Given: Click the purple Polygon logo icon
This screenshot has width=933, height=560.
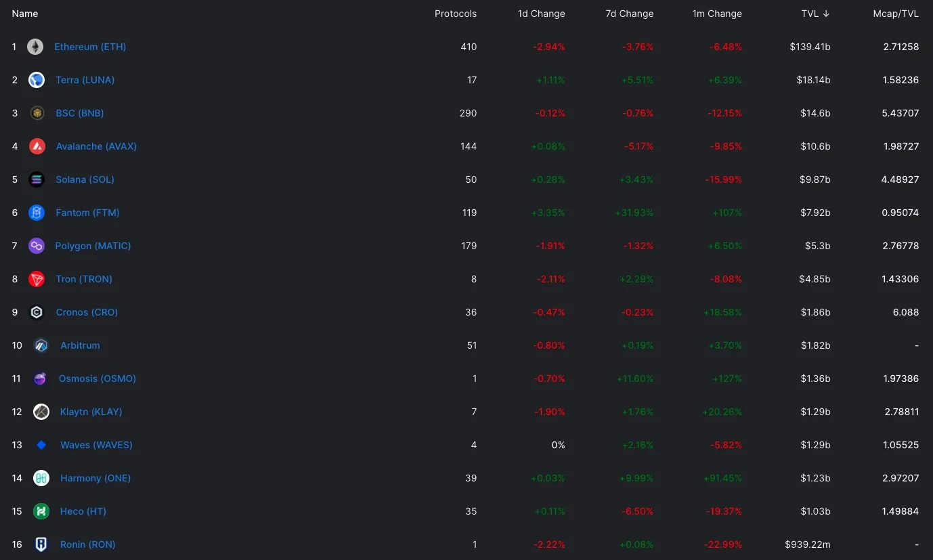Looking at the screenshot, I should 37,246.
